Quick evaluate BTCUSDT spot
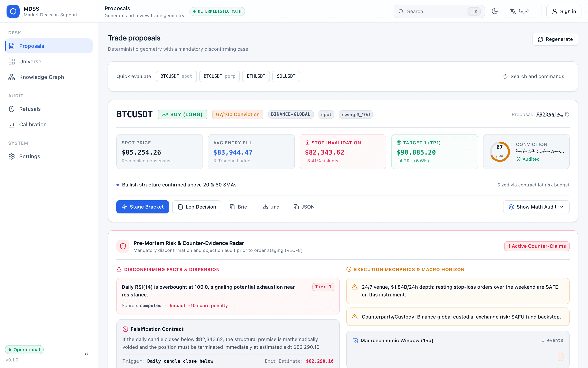Image resolution: width=588 pixels, height=368 pixels. pos(176,76)
